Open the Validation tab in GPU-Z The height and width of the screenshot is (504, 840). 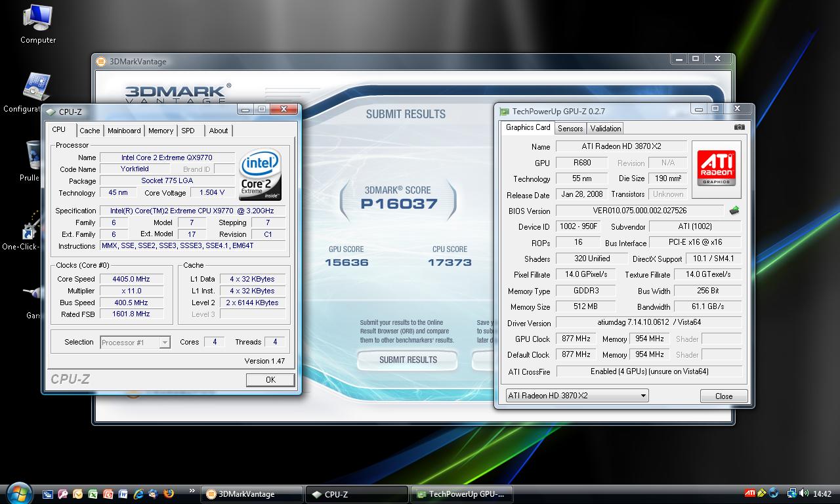[x=605, y=128]
